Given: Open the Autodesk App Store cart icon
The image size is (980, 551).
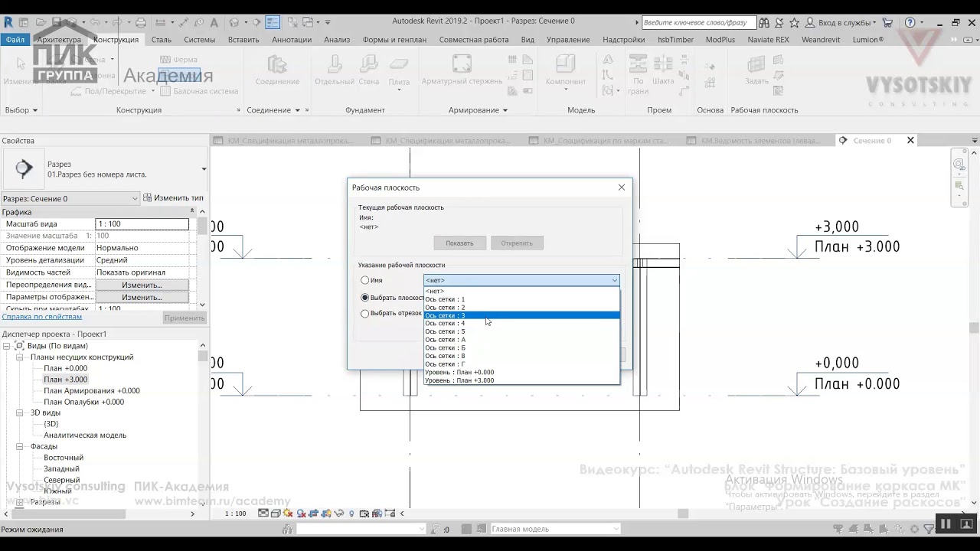Looking at the screenshot, I should pos(887,22).
